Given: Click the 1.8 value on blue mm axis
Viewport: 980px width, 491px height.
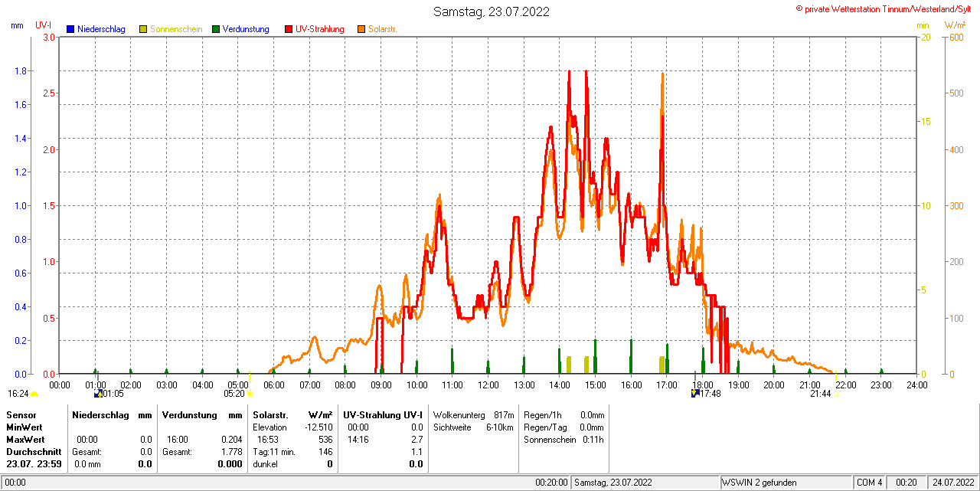Looking at the screenshot, I should (21, 70).
